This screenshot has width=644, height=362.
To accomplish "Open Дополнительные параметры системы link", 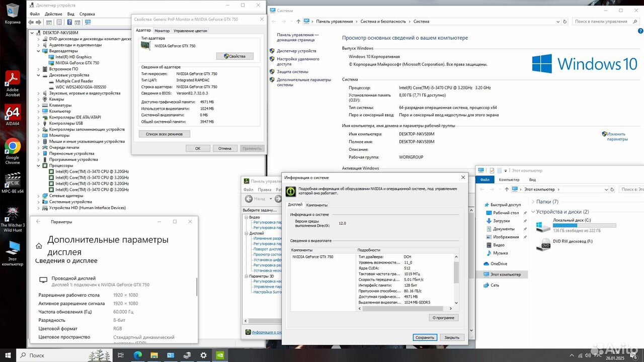I will click(304, 82).
